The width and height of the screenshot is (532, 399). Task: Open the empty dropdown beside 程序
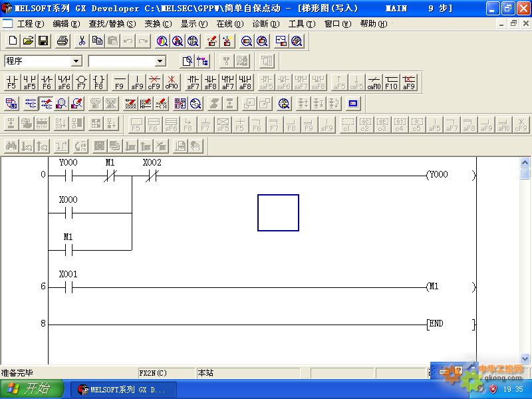pyautogui.click(x=160, y=61)
